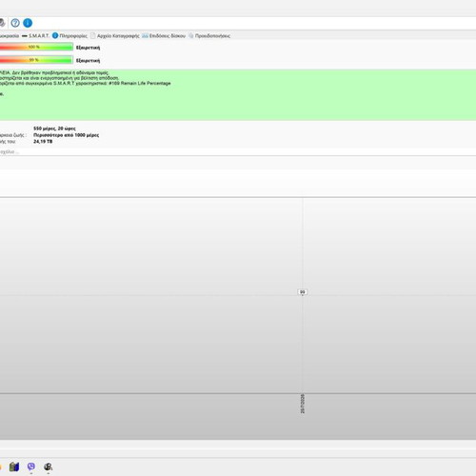The image size is (476, 476).
Task: Open the S.M.A.R.T. tab
Action: [x=35, y=35]
